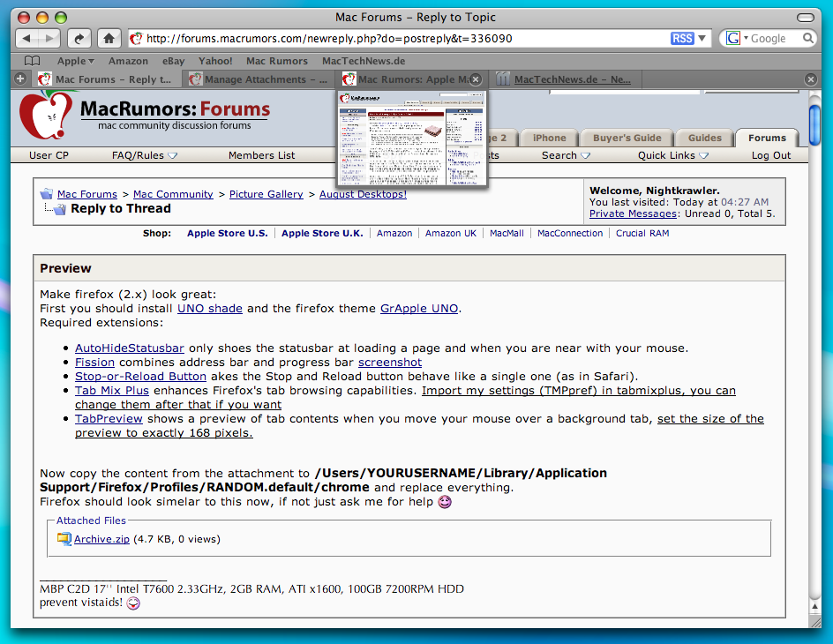Open Crucial RAM shop link
833x644 pixels.
[x=642, y=233]
